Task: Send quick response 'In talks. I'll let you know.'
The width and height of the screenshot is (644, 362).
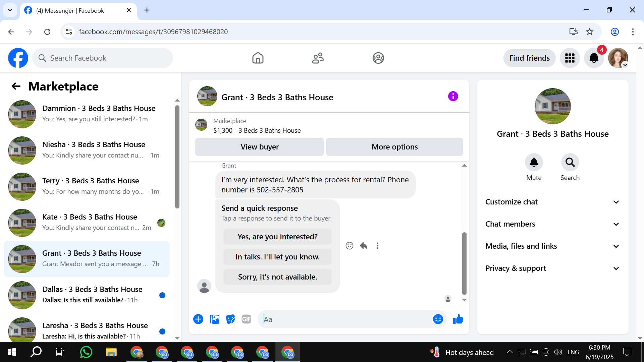Action: (x=277, y=257)
